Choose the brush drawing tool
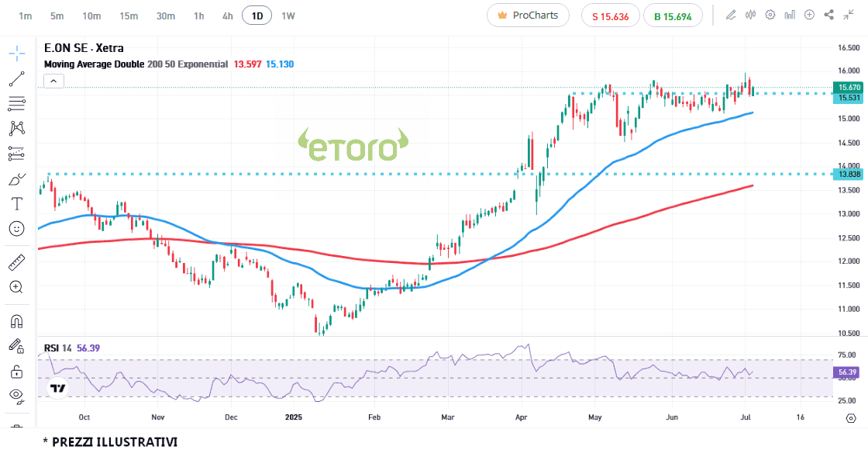Image resolution: width=868 pixels, height=450 pixels. tap(16, 179)
